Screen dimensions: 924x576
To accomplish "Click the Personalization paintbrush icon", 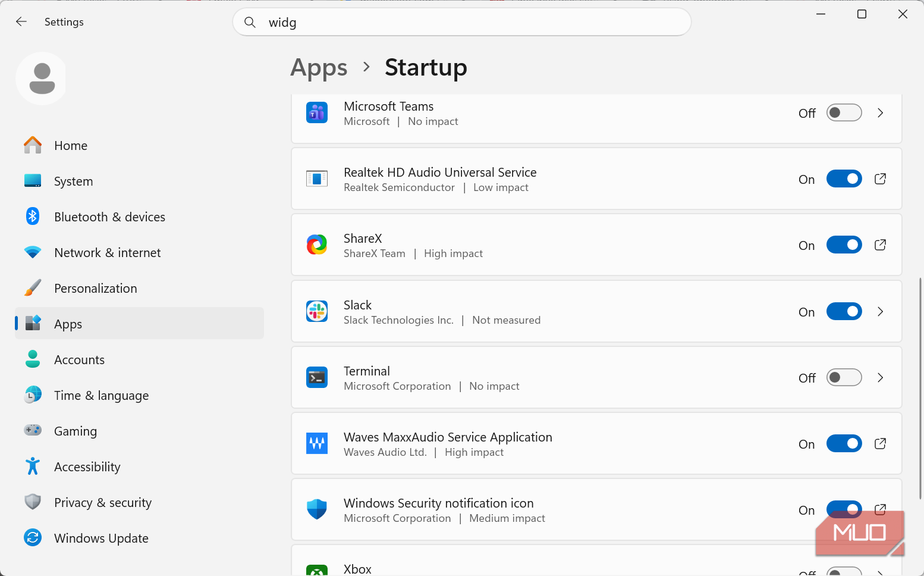I will tap(33, 288).
